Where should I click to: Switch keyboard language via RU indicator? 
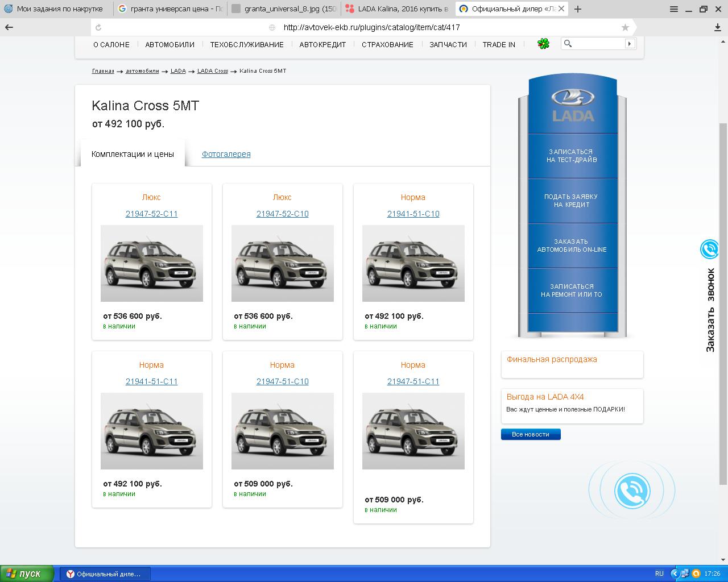tap(659, 573)
